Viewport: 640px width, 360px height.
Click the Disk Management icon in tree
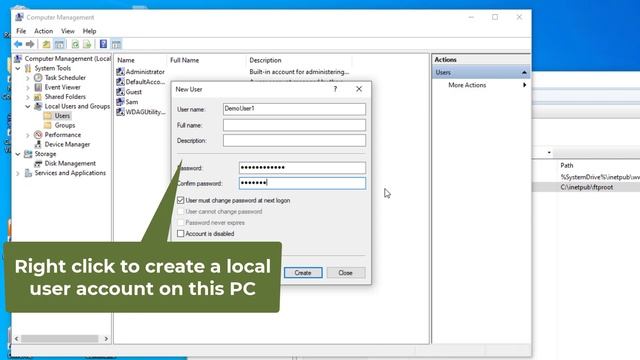click(38, 163)
